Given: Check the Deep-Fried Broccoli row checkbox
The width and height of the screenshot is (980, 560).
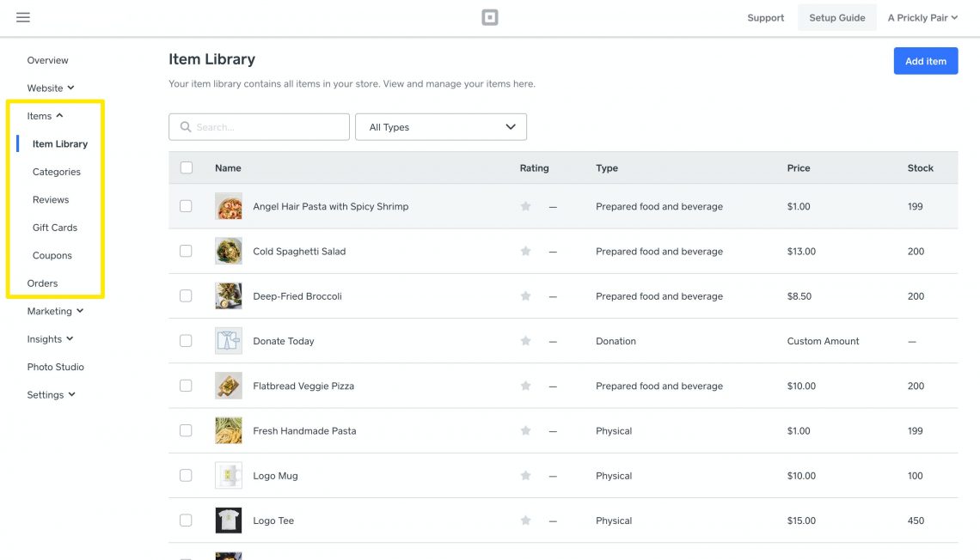Looking at the screenshot, I should point(186,295).
